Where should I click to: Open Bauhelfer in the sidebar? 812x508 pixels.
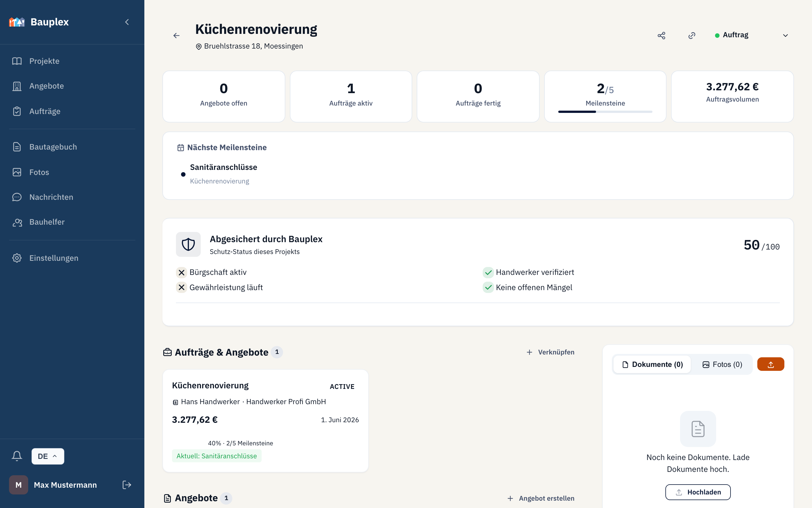[x=72, y=222]
